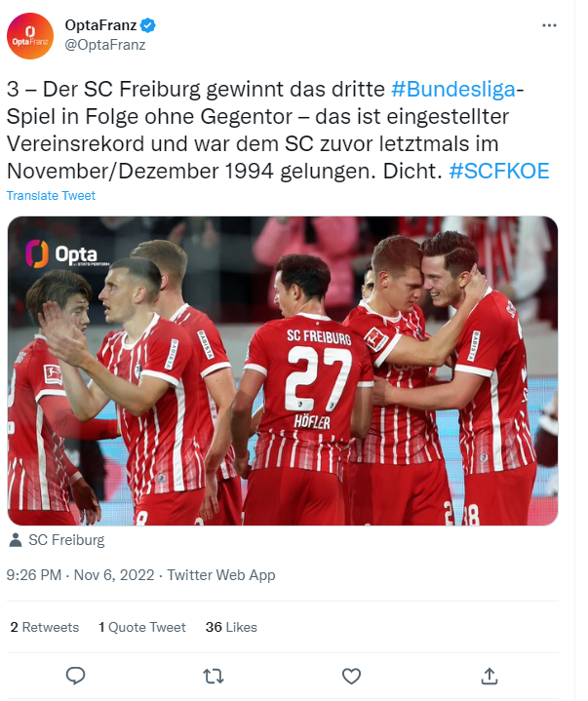Click the Twitter Web App source link
Screen dimensions: 588x701
click(x=221, y=575)
